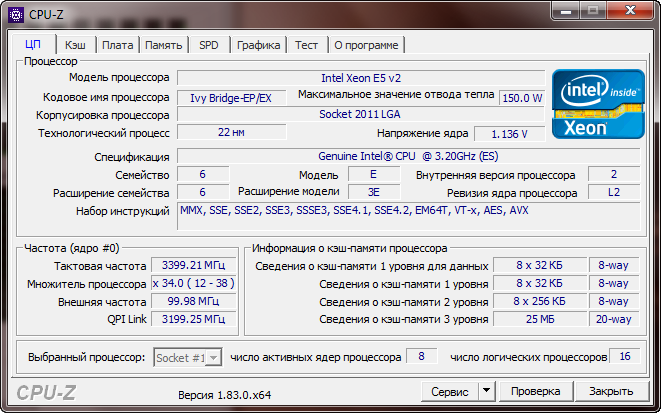Click the Модель value E
The width and height of the screenshot is (661, 413).
click(x=373, y=174)
